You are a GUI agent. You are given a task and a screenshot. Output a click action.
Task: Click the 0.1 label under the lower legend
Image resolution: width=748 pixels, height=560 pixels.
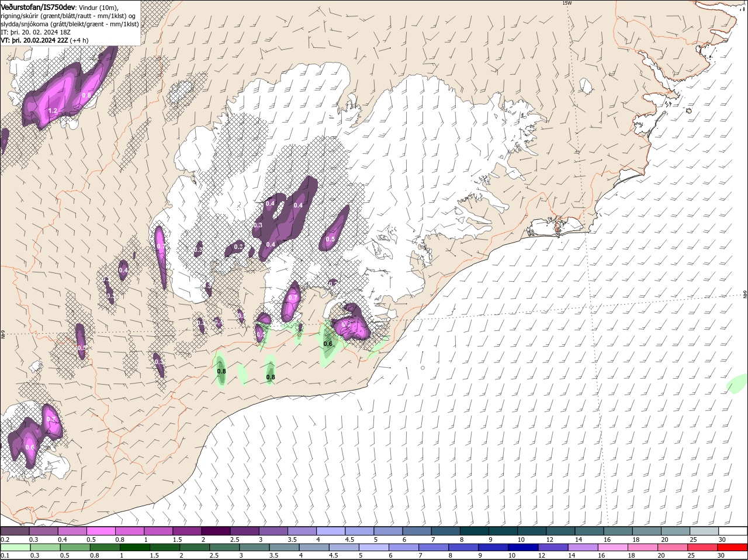[5, 555]
